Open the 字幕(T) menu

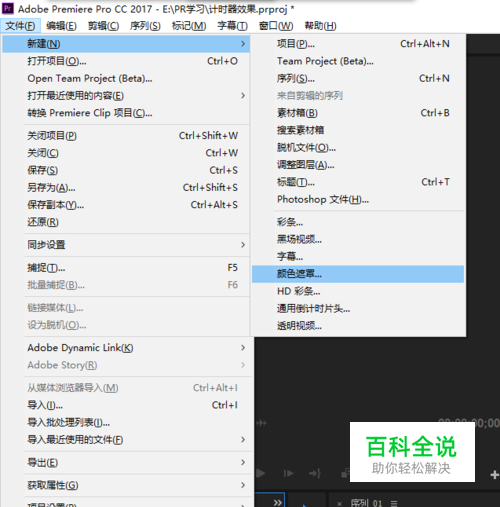(x=232, y=26)
